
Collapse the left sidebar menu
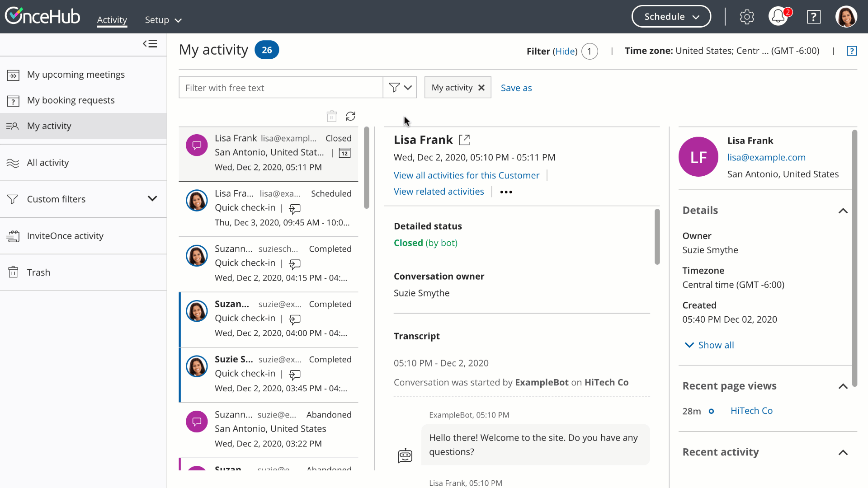tap(150, 44)
